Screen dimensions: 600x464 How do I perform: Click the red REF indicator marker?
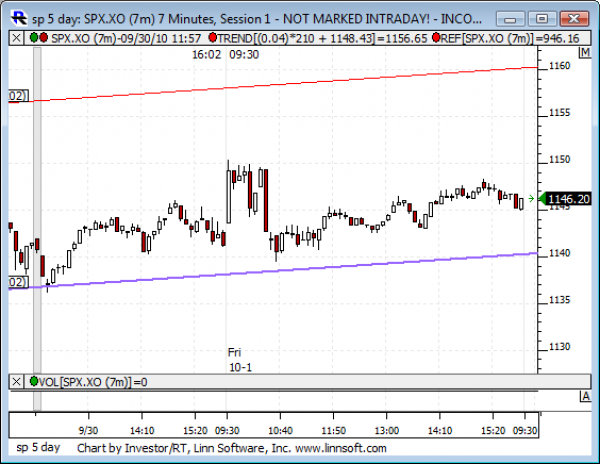coord(436,37)
